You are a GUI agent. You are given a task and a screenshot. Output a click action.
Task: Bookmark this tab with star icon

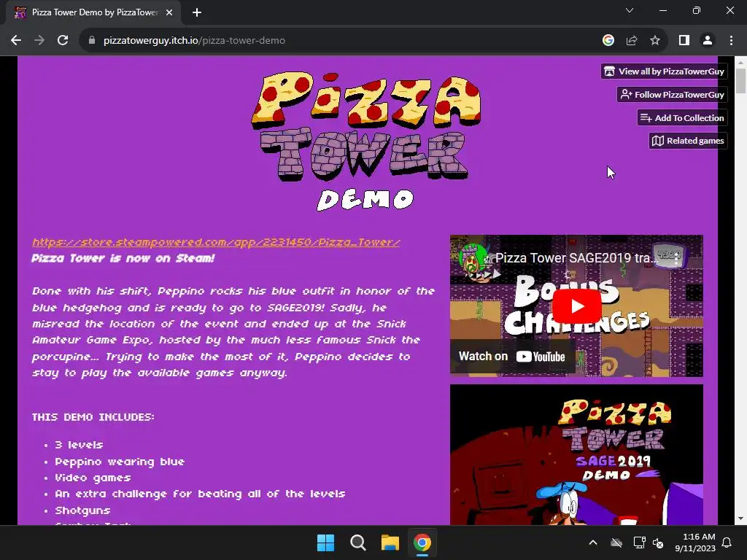pos(655,41)
